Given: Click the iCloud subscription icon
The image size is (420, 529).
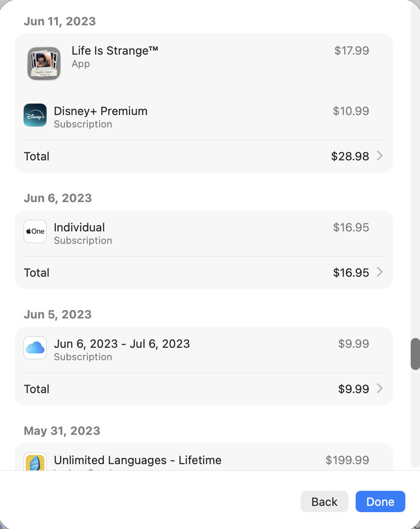Looking at the screenshot, I should pos(35,348).
